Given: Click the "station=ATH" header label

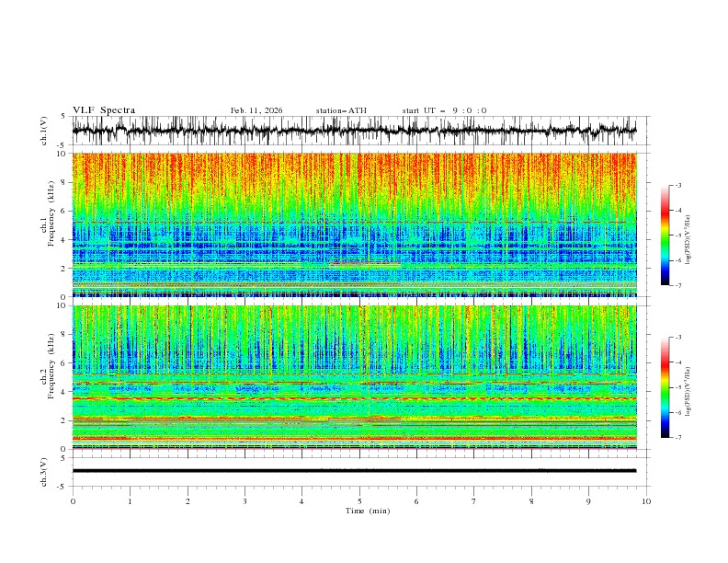Looking at the screenshot, I should pyautogui.click(x=341, y=110).
